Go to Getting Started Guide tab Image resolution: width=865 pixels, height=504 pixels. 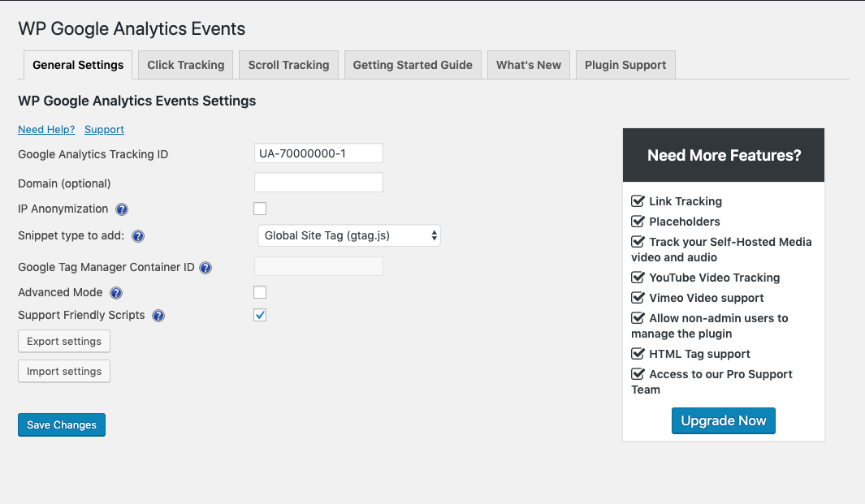413,65
